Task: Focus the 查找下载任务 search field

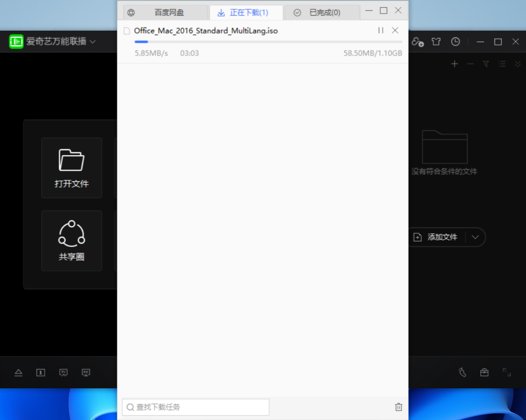Action: pos(196,407)
